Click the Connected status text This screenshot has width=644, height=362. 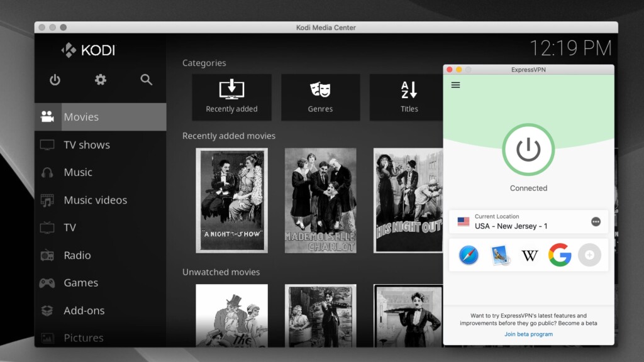point(528,189)
